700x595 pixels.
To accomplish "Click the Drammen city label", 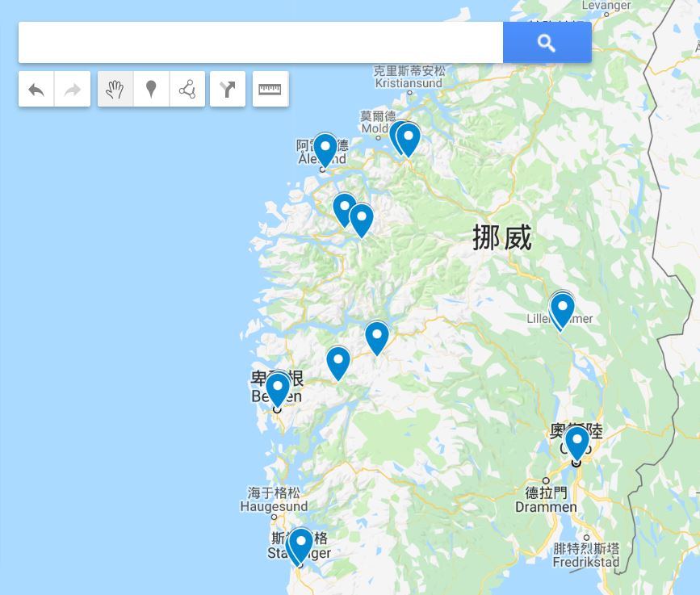I will click(x=546, y=507).
